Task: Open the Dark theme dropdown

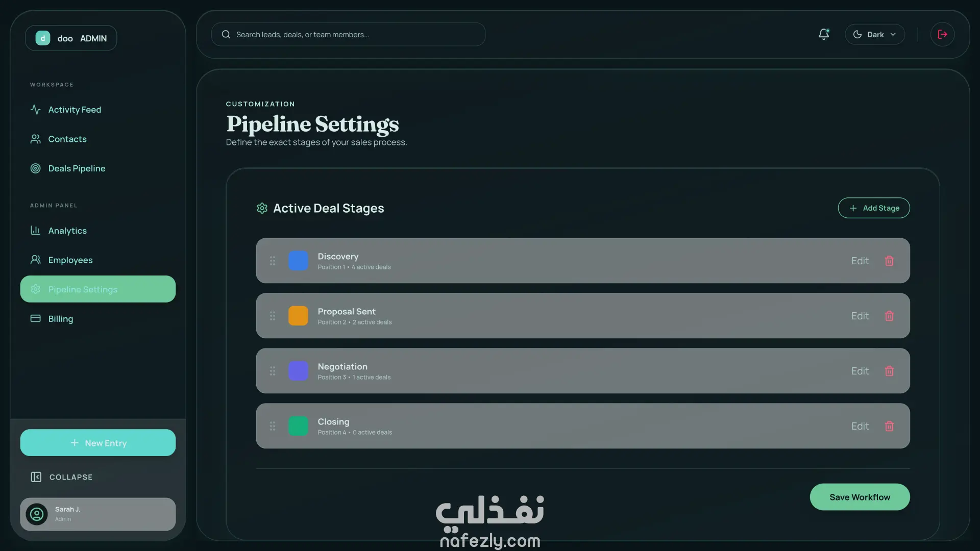Action: pos(874,34)
